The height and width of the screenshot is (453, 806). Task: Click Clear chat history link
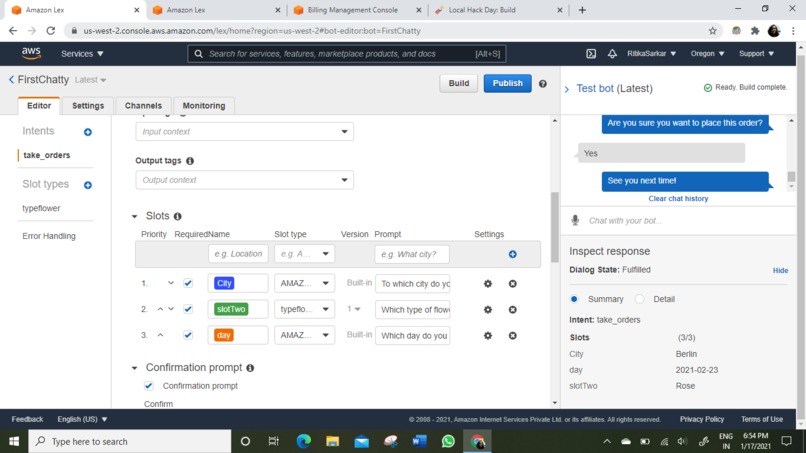click(x=678, y=198)
